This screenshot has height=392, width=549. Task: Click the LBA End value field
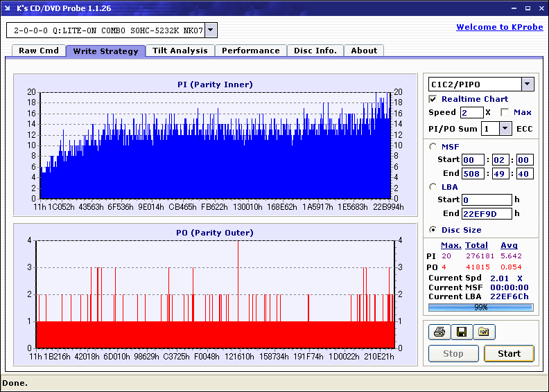487,213
